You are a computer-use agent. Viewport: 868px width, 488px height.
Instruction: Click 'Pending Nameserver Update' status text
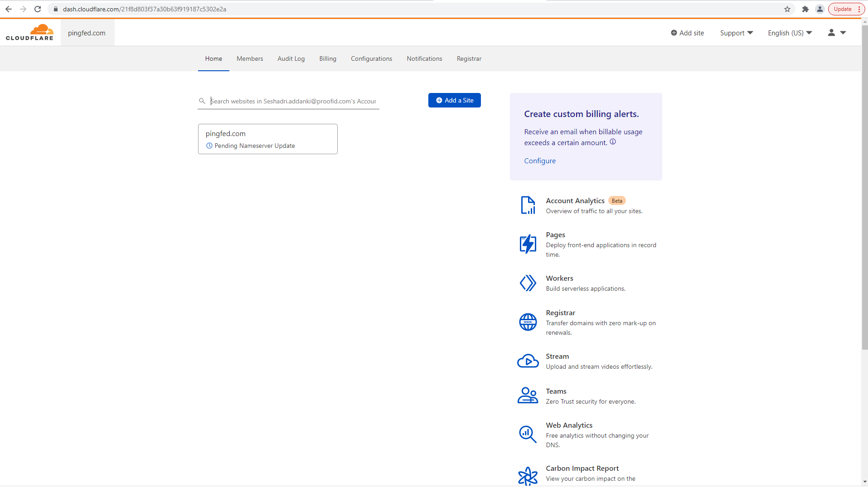point(255,146)
